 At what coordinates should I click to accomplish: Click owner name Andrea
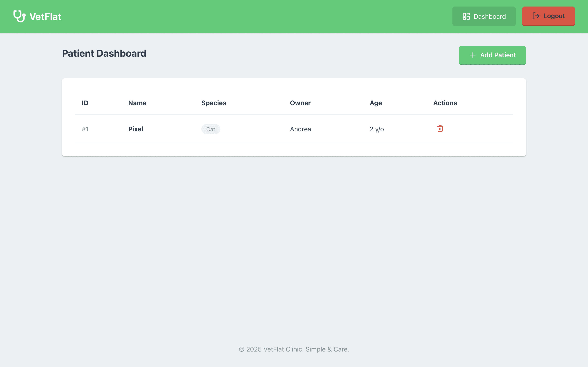pyautogui.click(x=300, y=129)
